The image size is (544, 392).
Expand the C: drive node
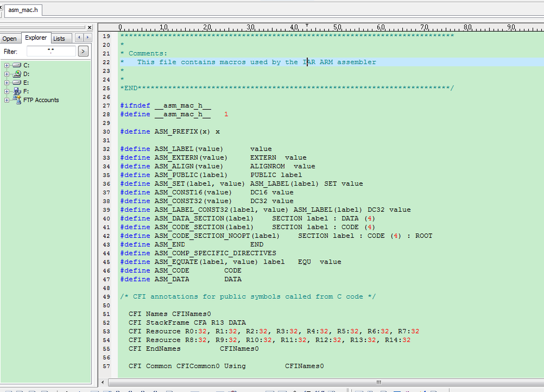coord(7,65)
